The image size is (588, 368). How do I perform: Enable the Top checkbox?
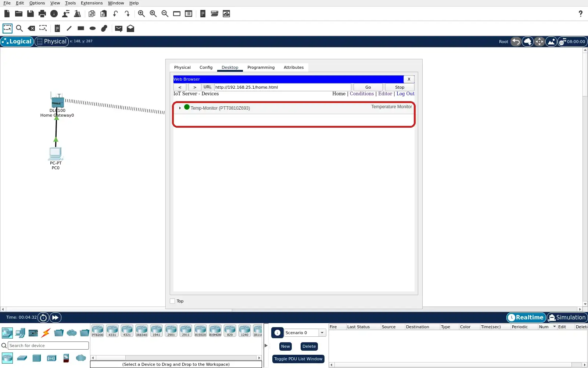[x=172, y=301]
